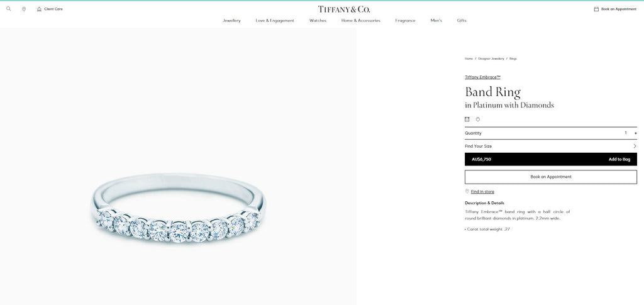Increase quantity with the plus button
644x305 pixels.
coord(635,133)
